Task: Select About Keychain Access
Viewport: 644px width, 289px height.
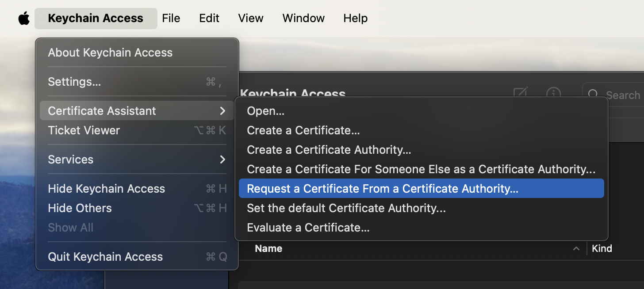Action: 110,53
